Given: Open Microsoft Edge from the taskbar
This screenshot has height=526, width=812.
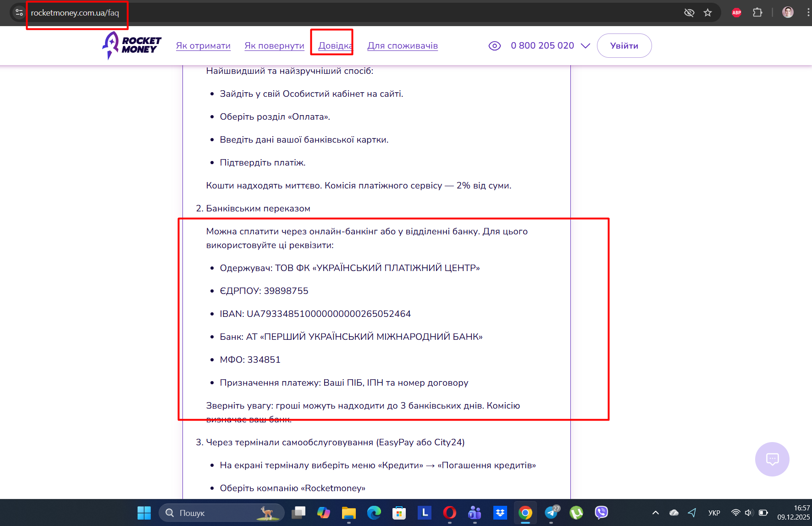Looking at the screenshot, I should [374, 513].
